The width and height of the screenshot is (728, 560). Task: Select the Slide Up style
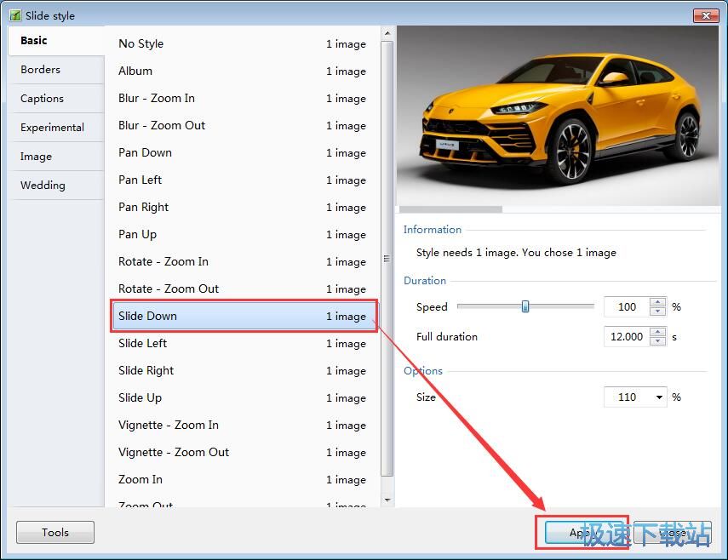pos(244,397)
